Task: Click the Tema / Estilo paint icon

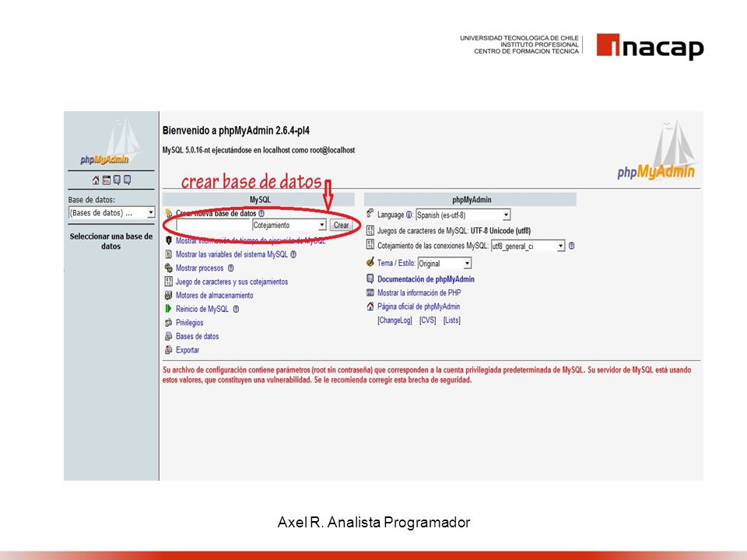Action: point(370,262)
